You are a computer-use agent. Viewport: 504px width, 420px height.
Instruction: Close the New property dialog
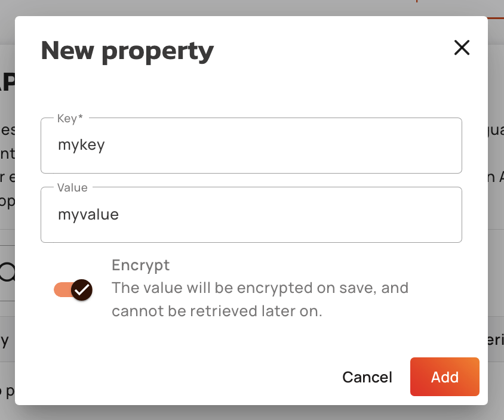tap(462, 48)
